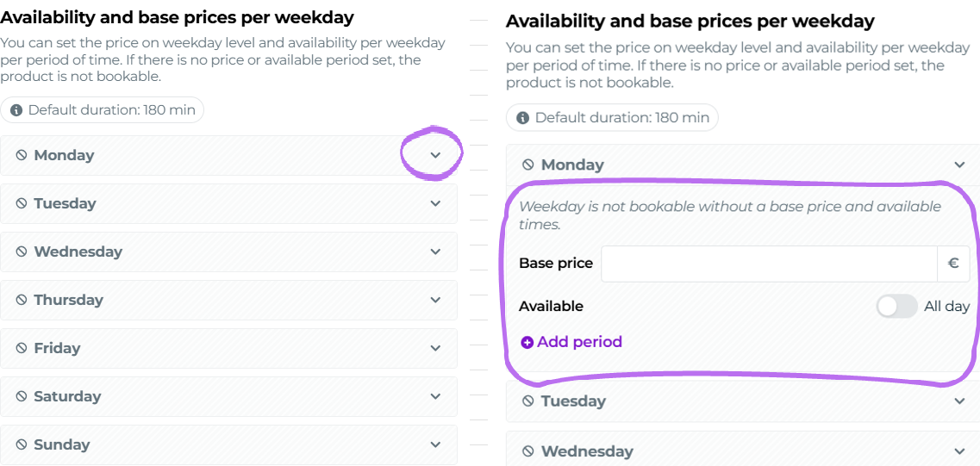This screenshot has height=466, width=980.
Task: Expand the left Tuesday row chevron
Action: (435, 204)
